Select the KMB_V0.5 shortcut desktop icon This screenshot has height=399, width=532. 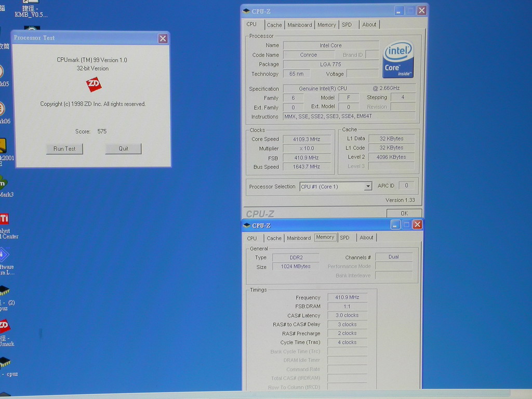[31, 9]
